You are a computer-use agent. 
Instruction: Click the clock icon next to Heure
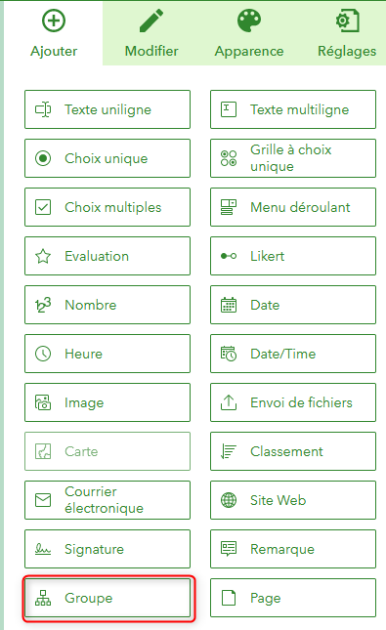click(x=43, y=354)
